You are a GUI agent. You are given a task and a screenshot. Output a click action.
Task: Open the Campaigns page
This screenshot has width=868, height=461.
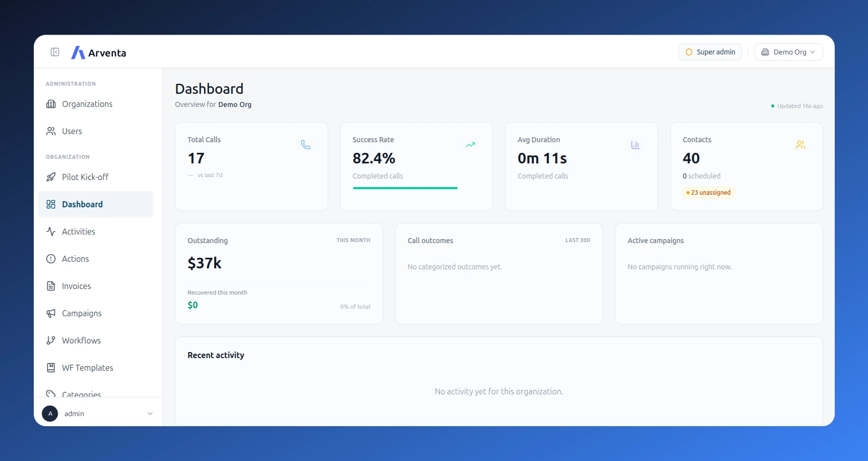click(x=96, y=313)
